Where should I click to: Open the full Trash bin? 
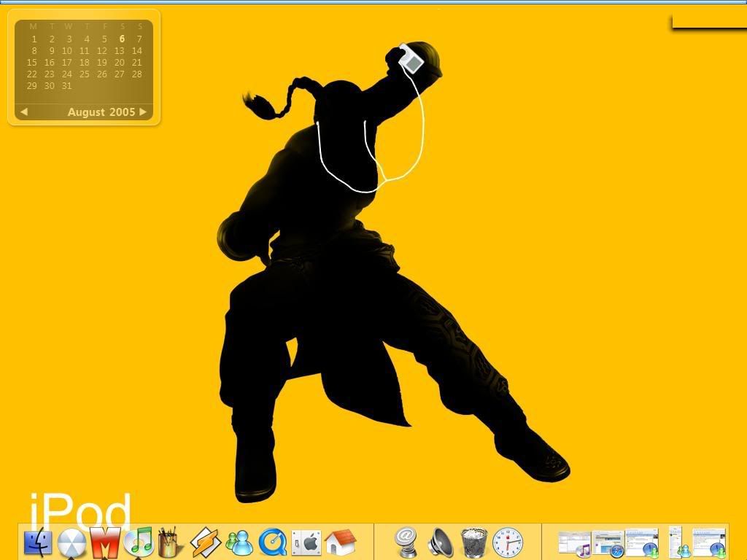[x=474, y=542]
